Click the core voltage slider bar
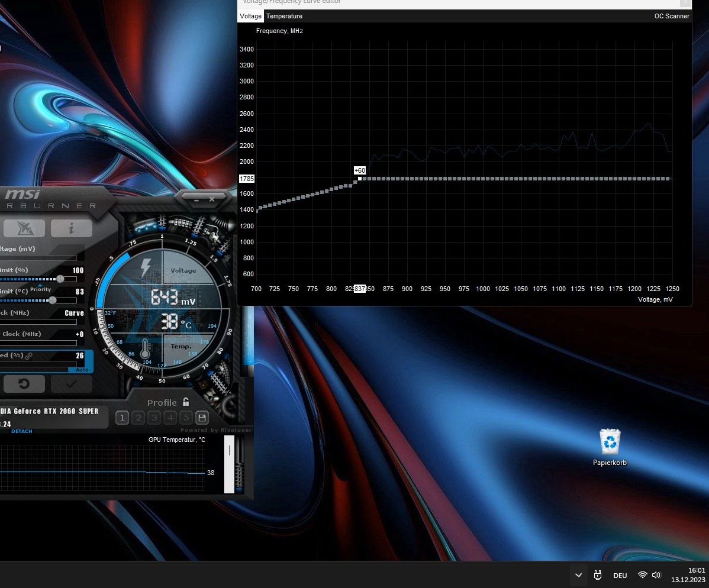 pyautogui.click(x=38, y=257)
